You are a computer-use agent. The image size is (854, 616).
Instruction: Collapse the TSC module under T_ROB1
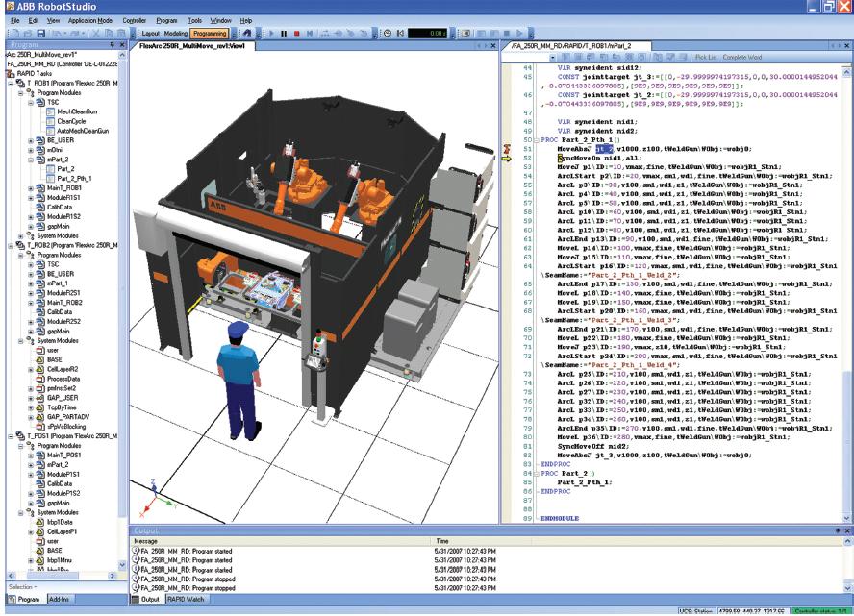tap(31, 102)
